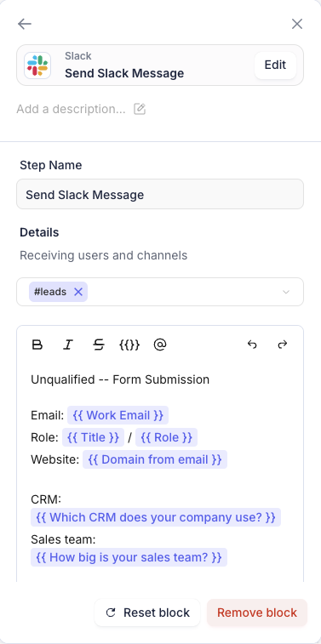The image size is (321, 644).
Task: Insert a variable with curly braces icon
Action: [x=129, y=345]
